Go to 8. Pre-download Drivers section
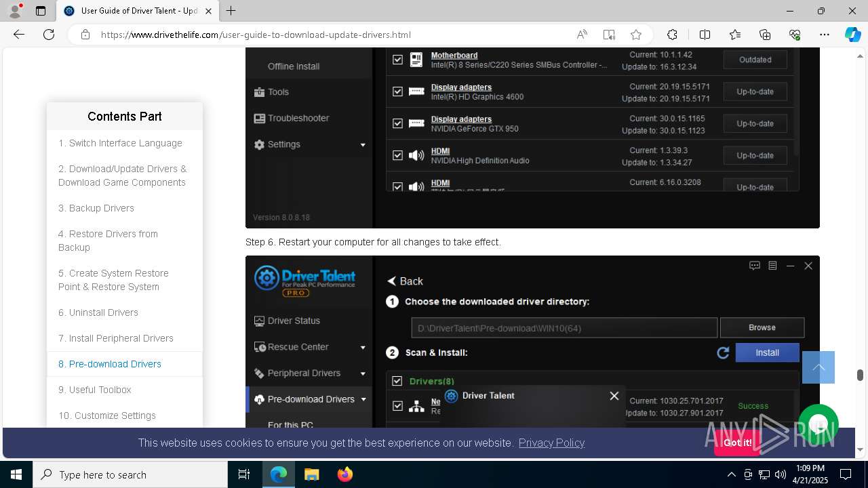This screenshot has height=488, width=868. 110,364
